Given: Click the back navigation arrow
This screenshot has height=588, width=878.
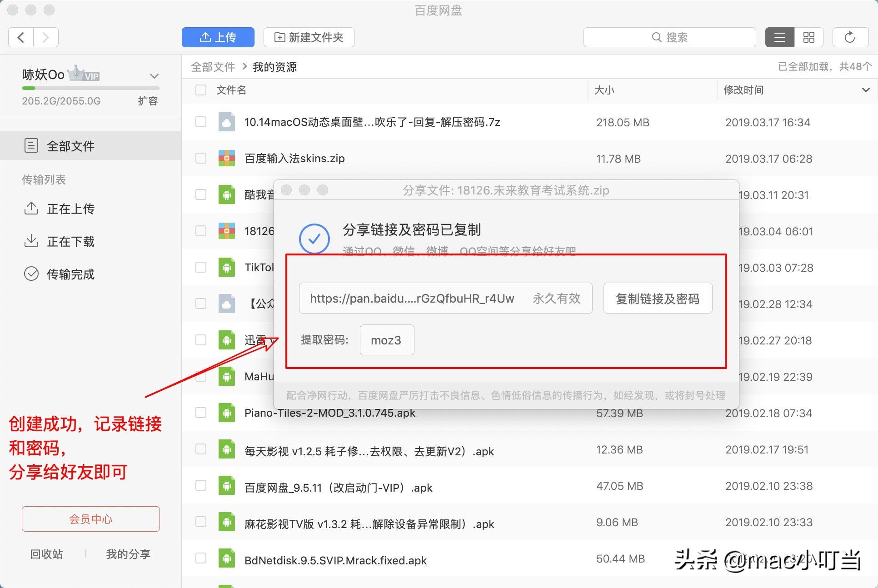Looking at the screenshot, I should click(20, 37).
